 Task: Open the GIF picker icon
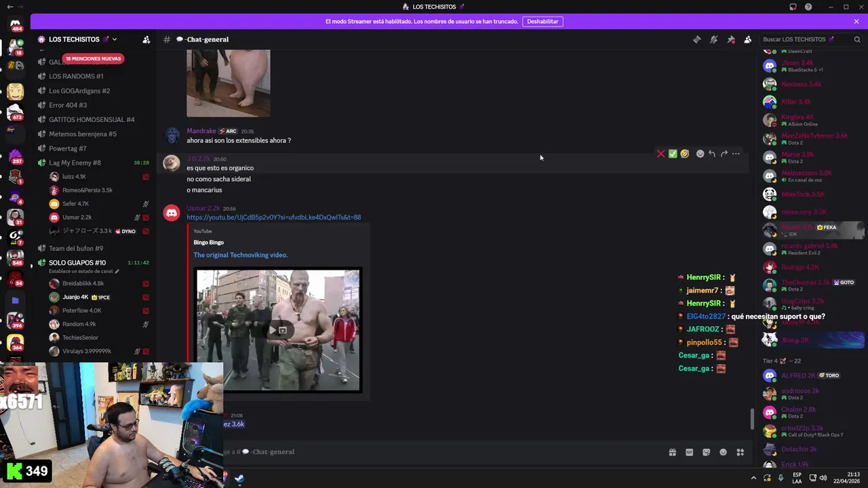coord(689,452)
